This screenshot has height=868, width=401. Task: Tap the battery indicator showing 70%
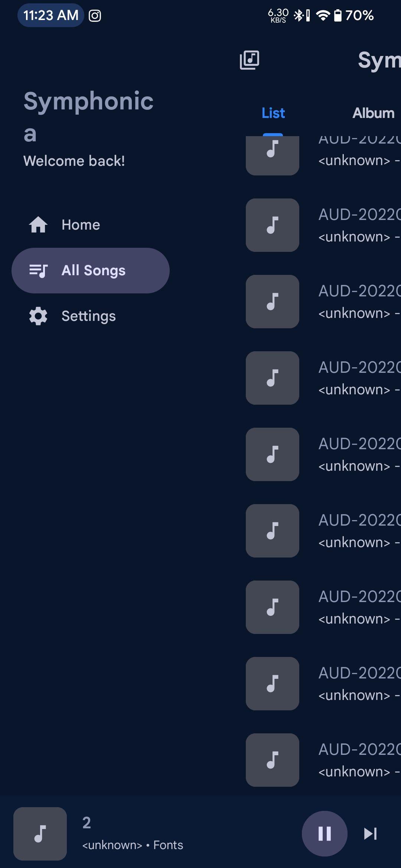353,15
